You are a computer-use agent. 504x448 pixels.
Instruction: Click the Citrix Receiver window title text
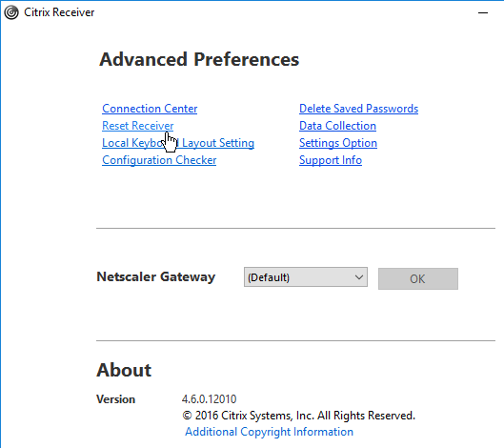[x=59, y=12]
